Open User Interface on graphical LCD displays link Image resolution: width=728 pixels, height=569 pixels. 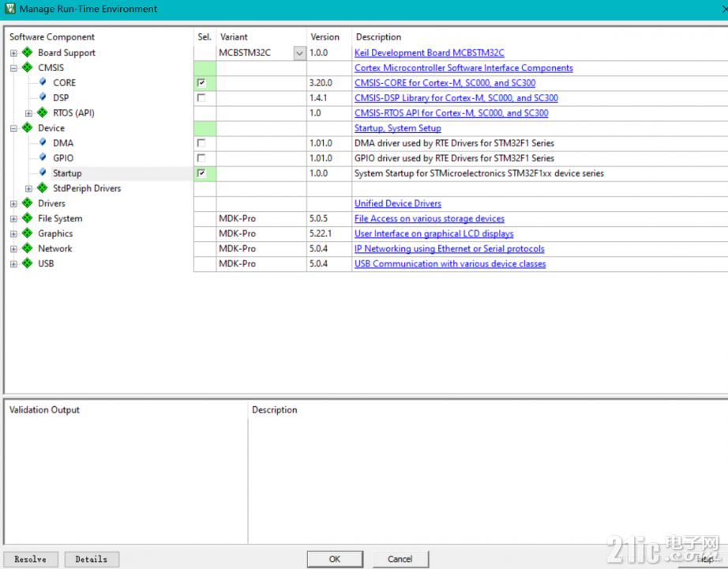[434, 234]
